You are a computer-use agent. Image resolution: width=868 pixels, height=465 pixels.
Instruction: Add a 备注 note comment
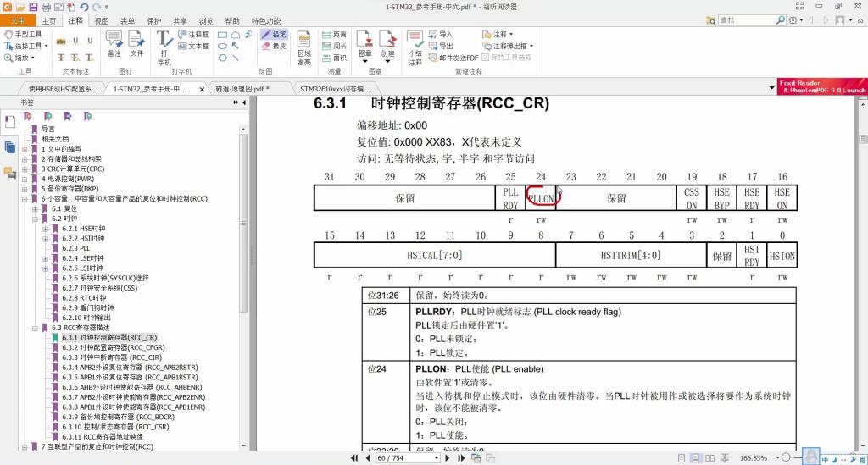pos(114,44)
